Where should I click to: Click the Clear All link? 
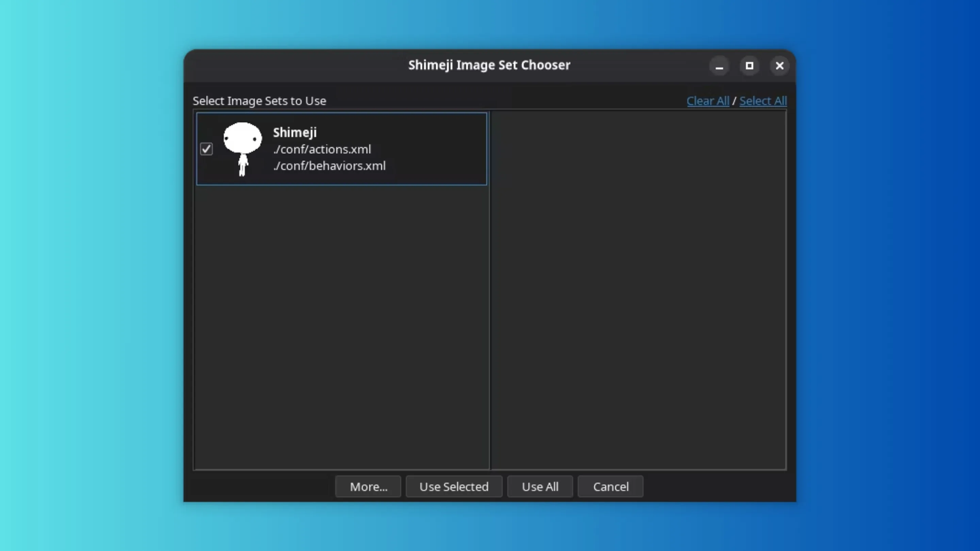tap(708, 101)
